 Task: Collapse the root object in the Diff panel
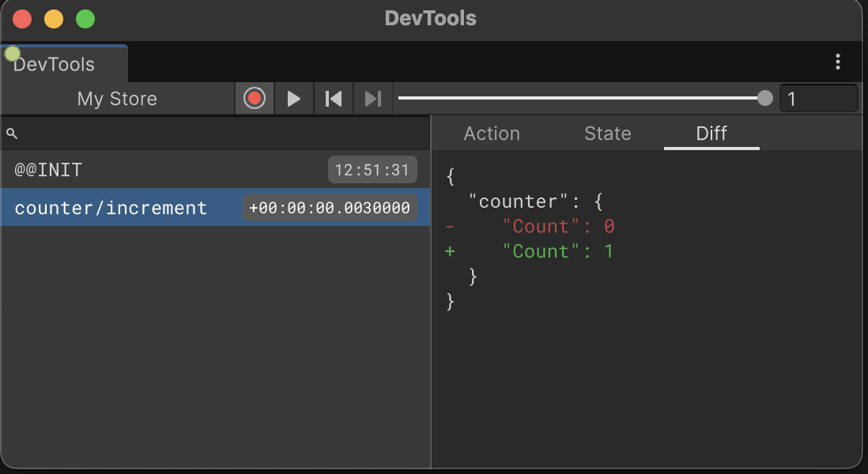coord(448,175)
